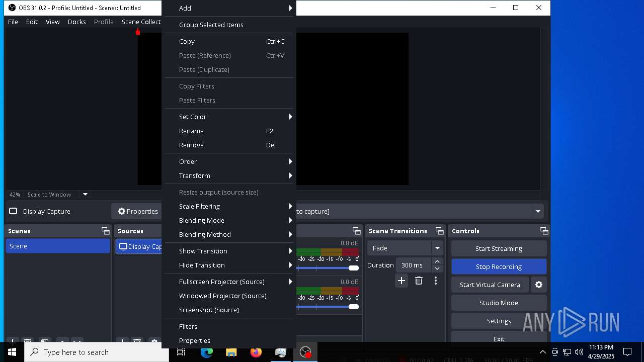Enable Studio Mode
This screenshot has height=362, width=644.
point(499,303)
